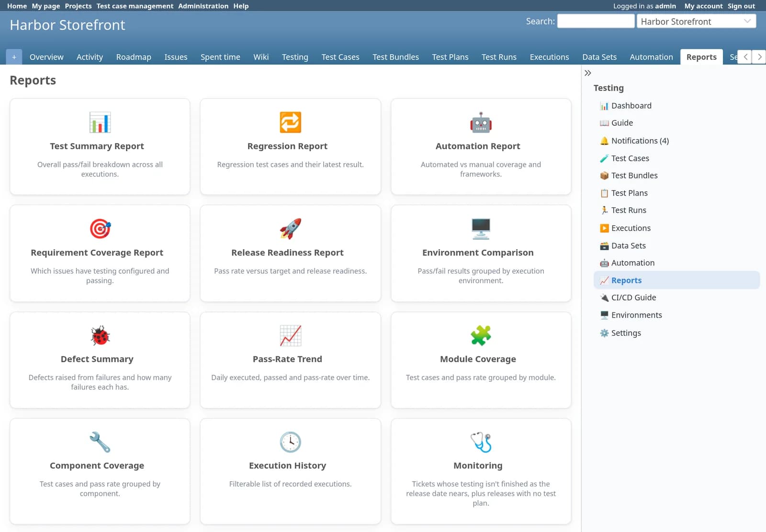Click the play icon beside sidebar Executions
The image size is (766, 532).
point(604,228)
